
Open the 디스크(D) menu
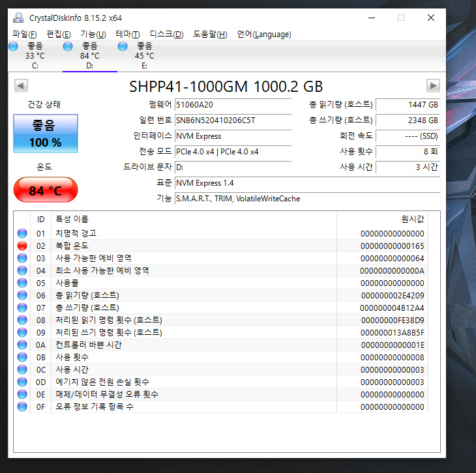pyautogui.click(x=167, y=35)
